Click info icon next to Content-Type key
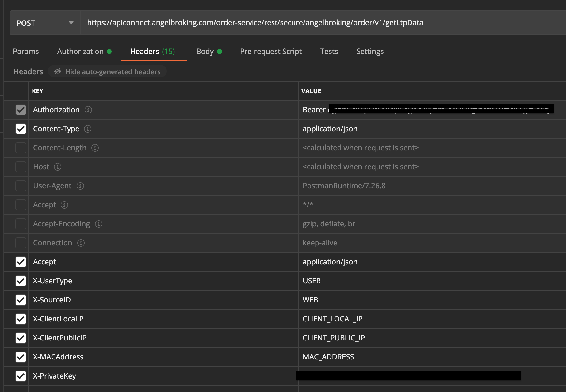The height and width of the screenshot is (392, 566). (88, 129)
